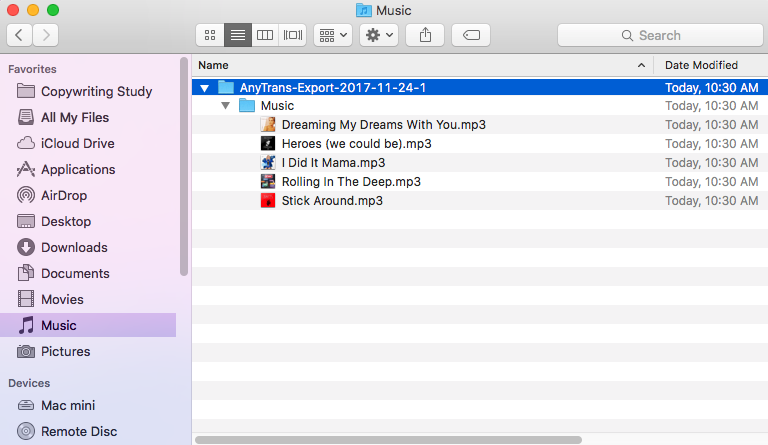Click the horizontal scrollbar at the bottom
The width and height of the screenshot is (768, 445).
[x=388, y=440]
